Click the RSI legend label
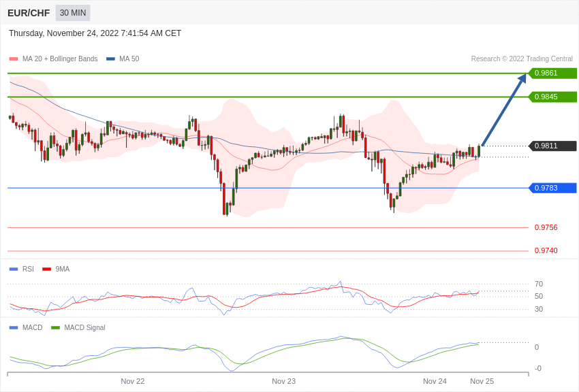The image size is (579, 392). pos(28,269)
